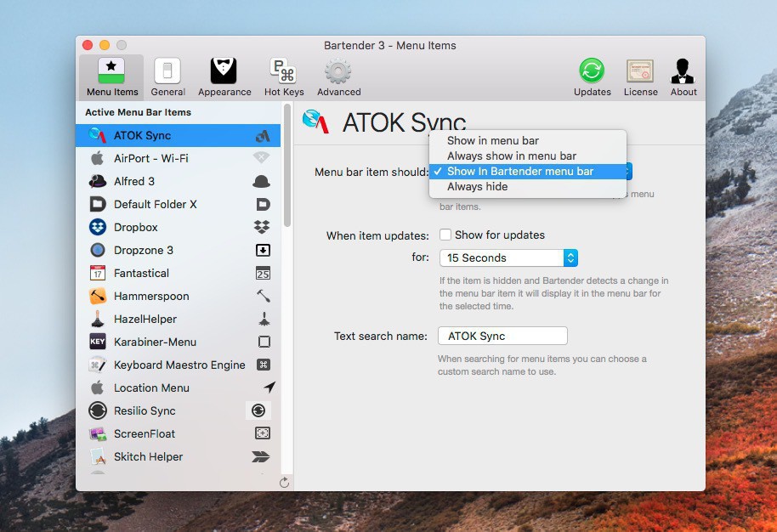Open the 15 Seconds duration dropdown
Image resolution: width=777 pixels, height=532 pixels.
(508, 258)
